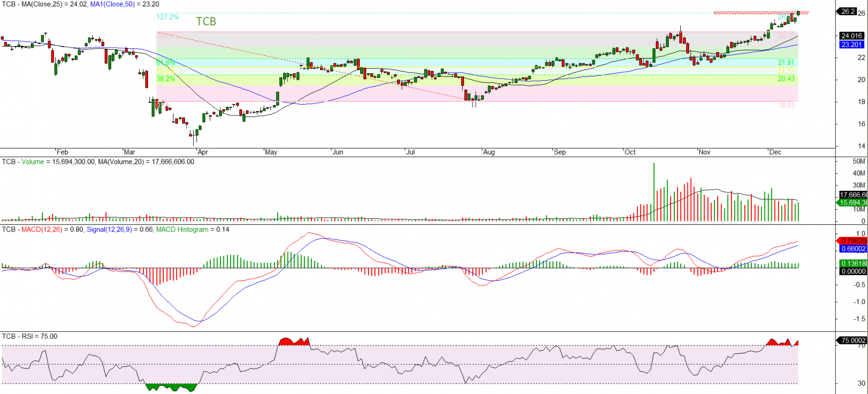Click the 26.2 last price tag
Image resolution: width=868 pixels, height=394 pixels.
coord(847,11)
